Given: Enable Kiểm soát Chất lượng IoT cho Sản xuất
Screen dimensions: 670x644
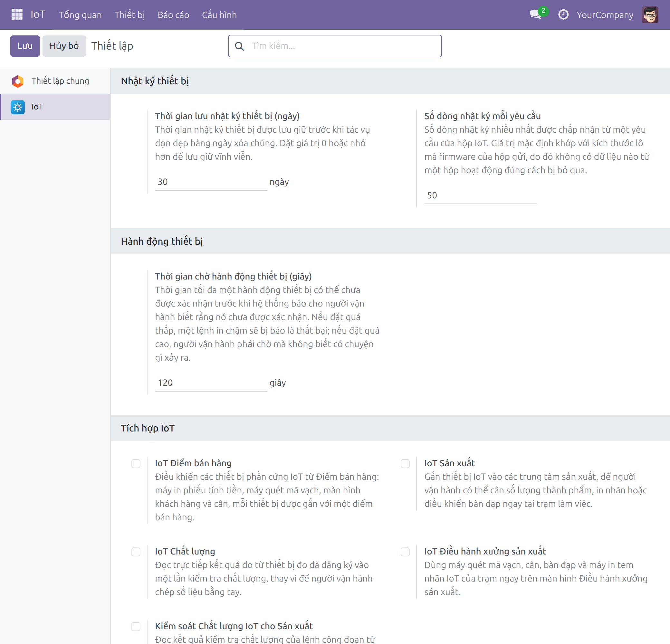Looking at the screenshot, I should [x=136, y=626].
